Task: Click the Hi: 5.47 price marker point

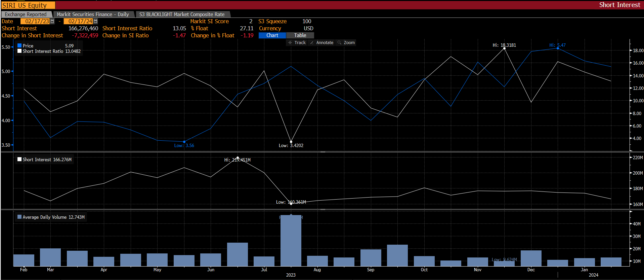Action: [558, 48]
